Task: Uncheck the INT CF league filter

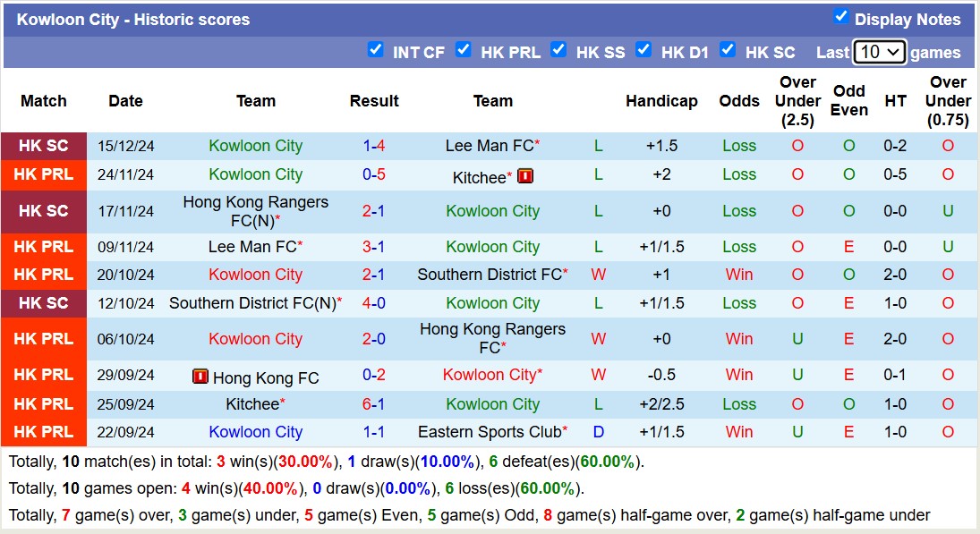Action: tap(376, 50)
